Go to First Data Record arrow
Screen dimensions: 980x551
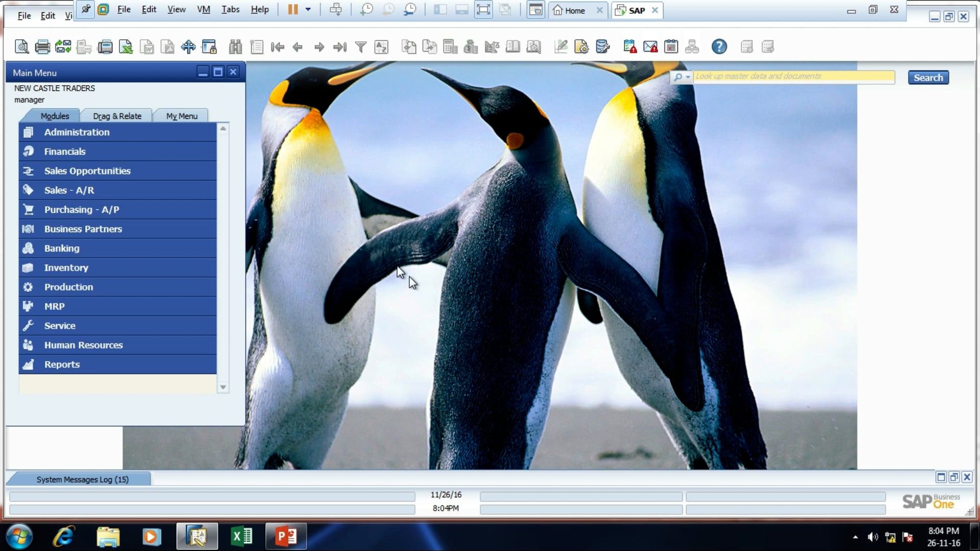(277, 47)
